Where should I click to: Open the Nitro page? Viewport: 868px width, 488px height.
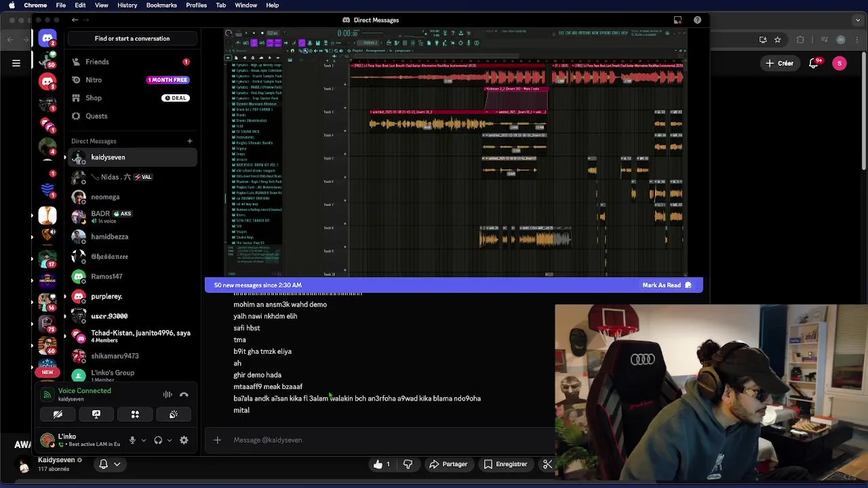132,80
